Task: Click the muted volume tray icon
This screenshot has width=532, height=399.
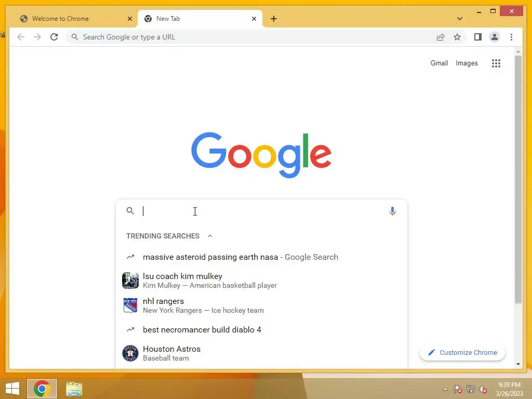Action: point(483,389)
